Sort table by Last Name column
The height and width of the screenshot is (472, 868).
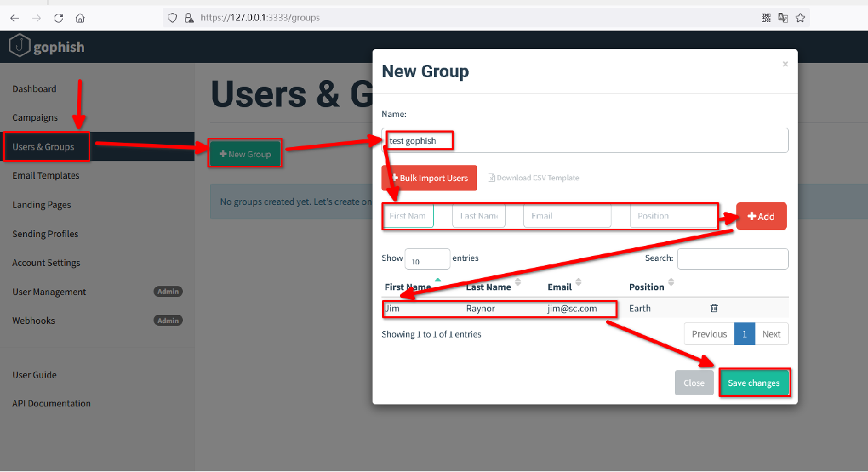pyautogui.click(x=489, y=287)
